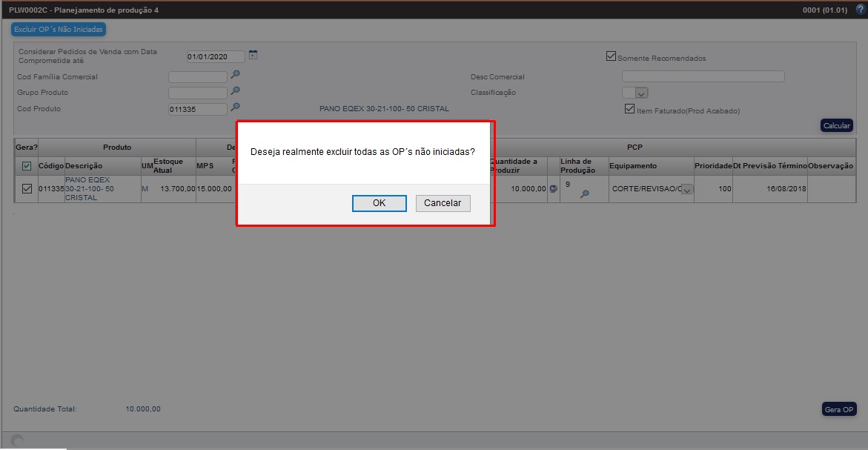Uncheck Item Faturado (Prod Acabado)
The width and height of the screenshot is (868, 450).
coord(630,109)
